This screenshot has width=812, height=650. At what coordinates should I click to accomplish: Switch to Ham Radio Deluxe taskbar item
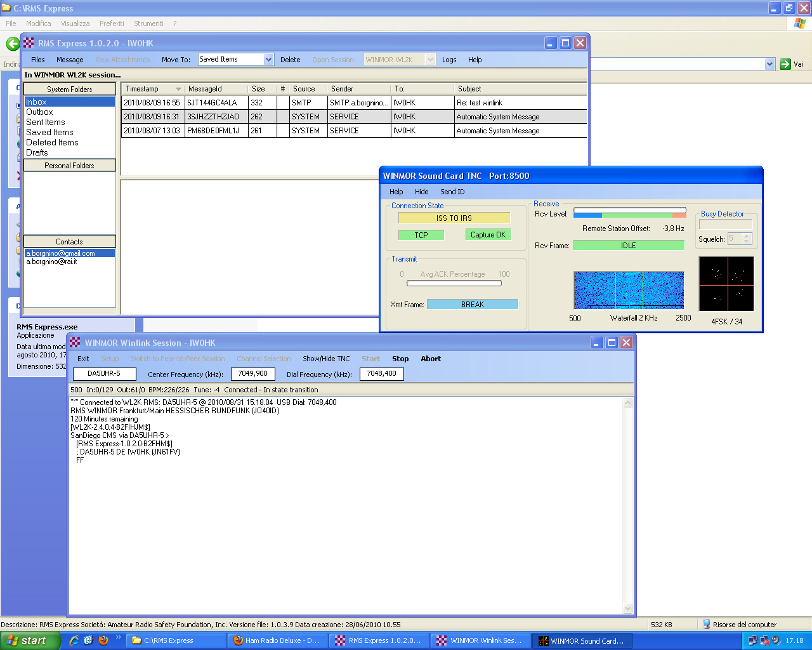[278, 640]
